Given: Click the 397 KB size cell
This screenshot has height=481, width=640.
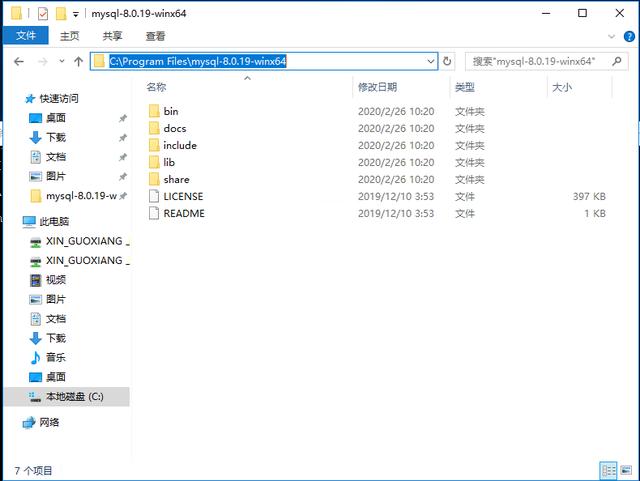Looking at the screenshot, I should [x=589, y=196].
